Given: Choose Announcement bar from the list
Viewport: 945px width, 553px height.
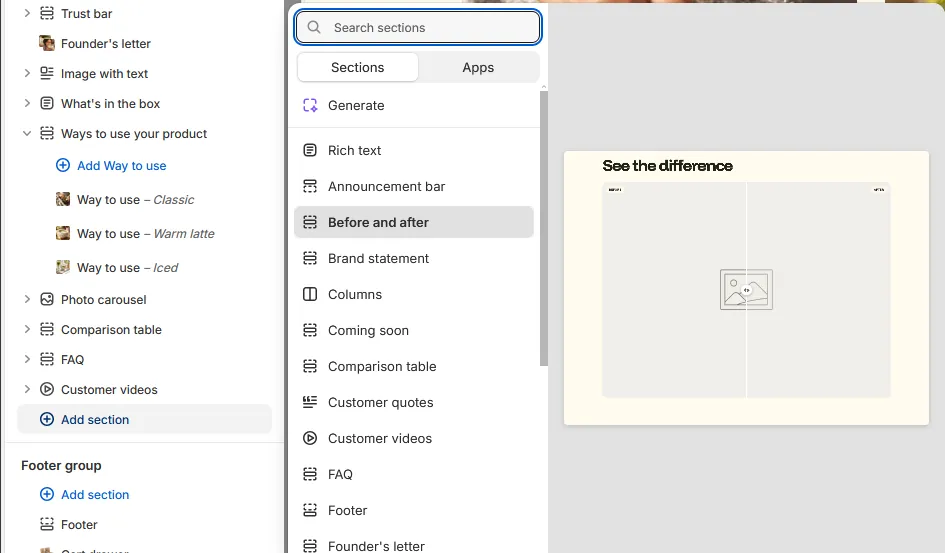Looking at the screenshot, I should (x=414, y=186).
